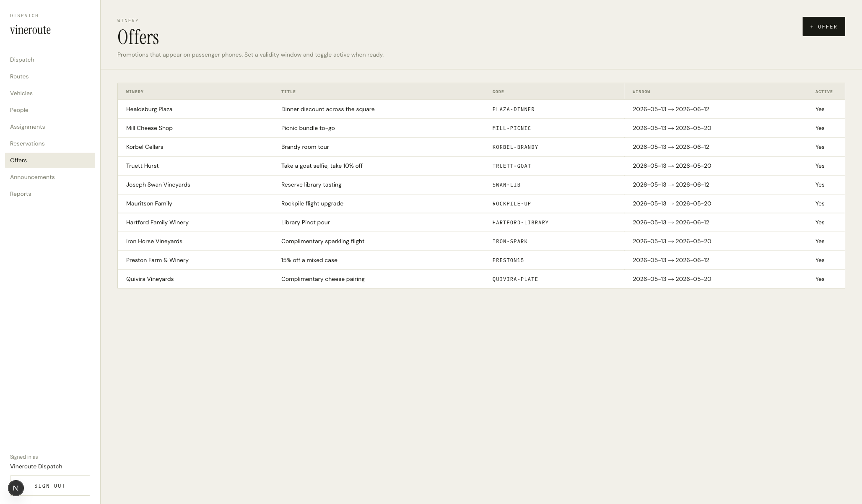Click the Active 'Yes' for Korbel Cellars
This screenshot has height=504, width=862.
point(820,147)
